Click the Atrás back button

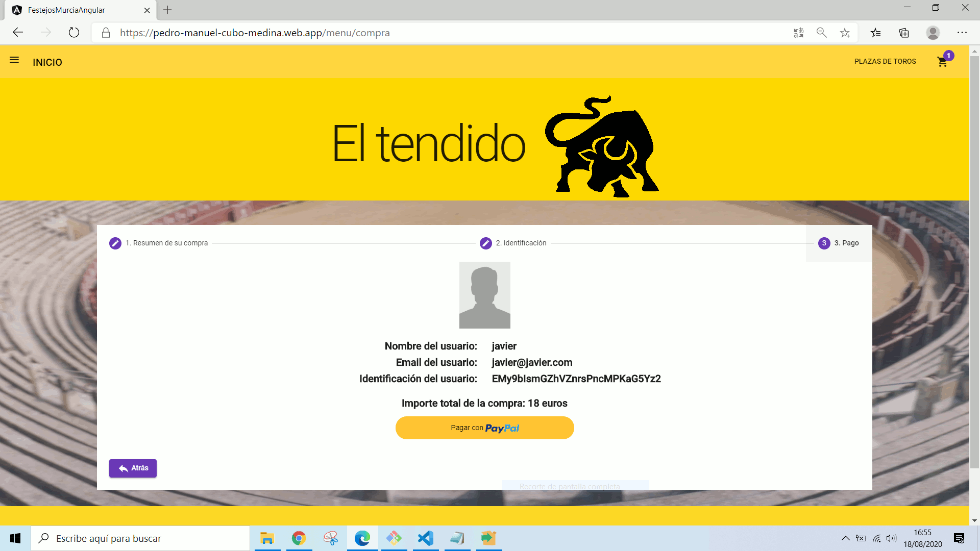click(133, 468)
